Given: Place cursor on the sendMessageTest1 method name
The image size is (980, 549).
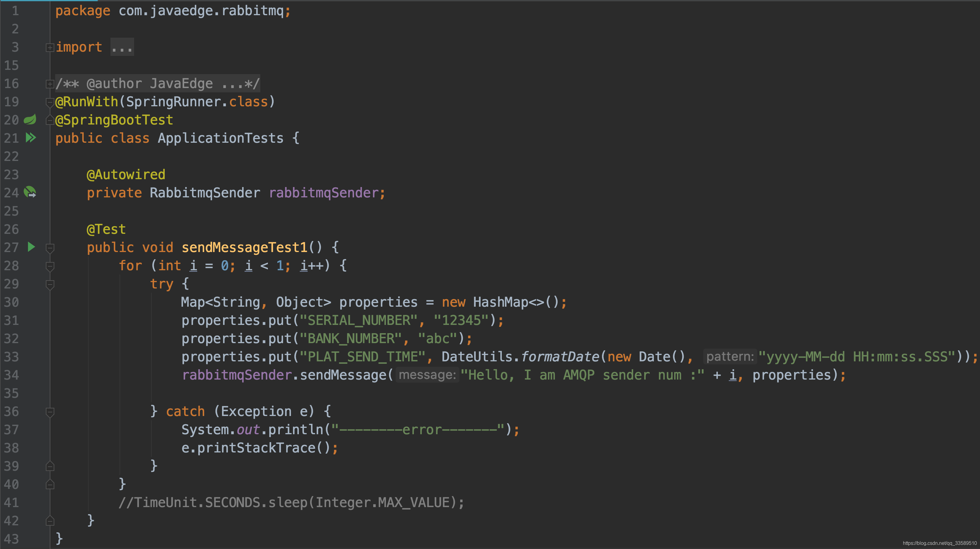Looking at the screenshot, I should click(244, 247).
